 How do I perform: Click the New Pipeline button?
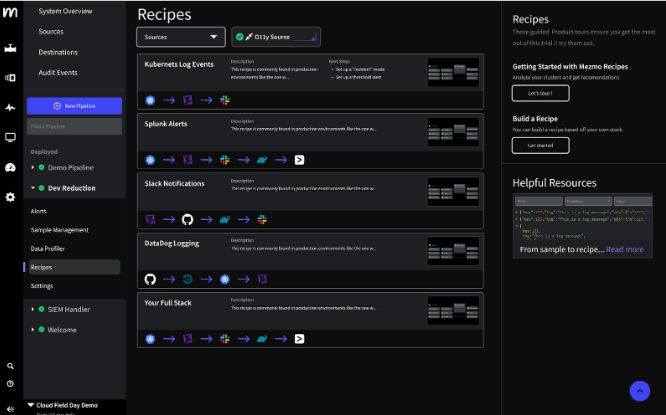[74, 106]
